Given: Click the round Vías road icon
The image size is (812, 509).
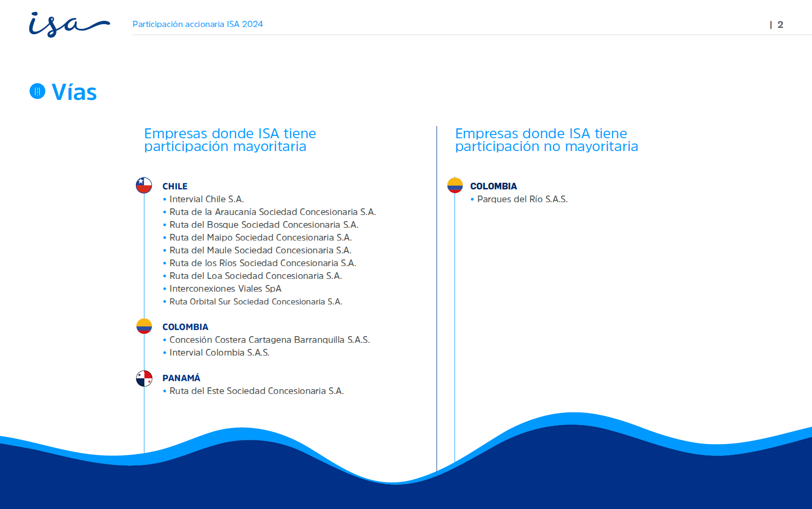Looking at the screenshot, I should click(37, 91).
